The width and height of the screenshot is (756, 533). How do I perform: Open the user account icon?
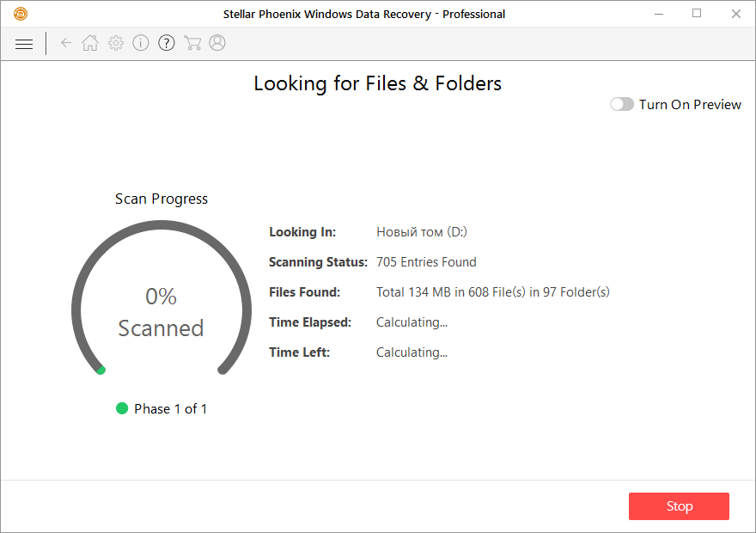(217, 43)
